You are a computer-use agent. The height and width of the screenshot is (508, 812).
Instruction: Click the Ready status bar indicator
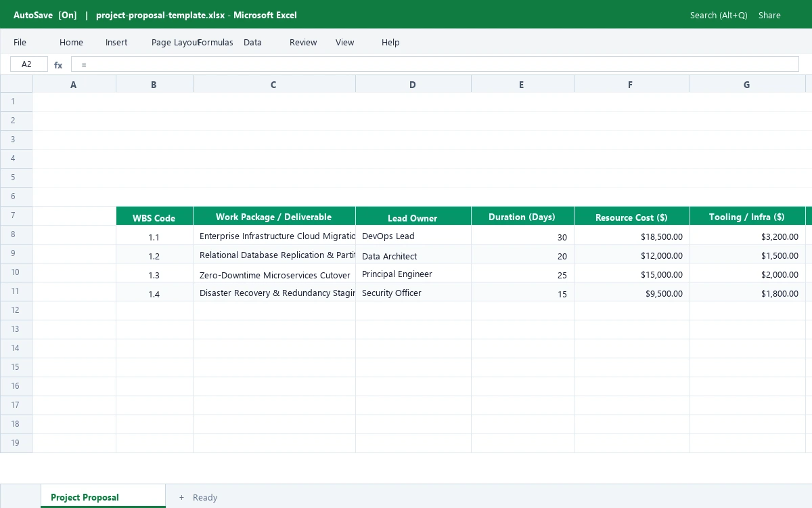(205, 497)
